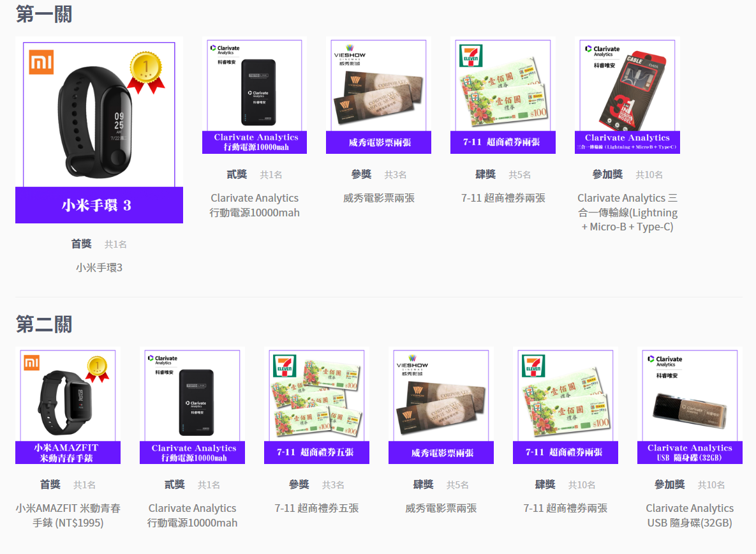The width and height of the screenshot is (756, 554).
Task: Select the 參加獎 label above USB 隨身碟
Action: pyautogui.click(x=670, y=484)
